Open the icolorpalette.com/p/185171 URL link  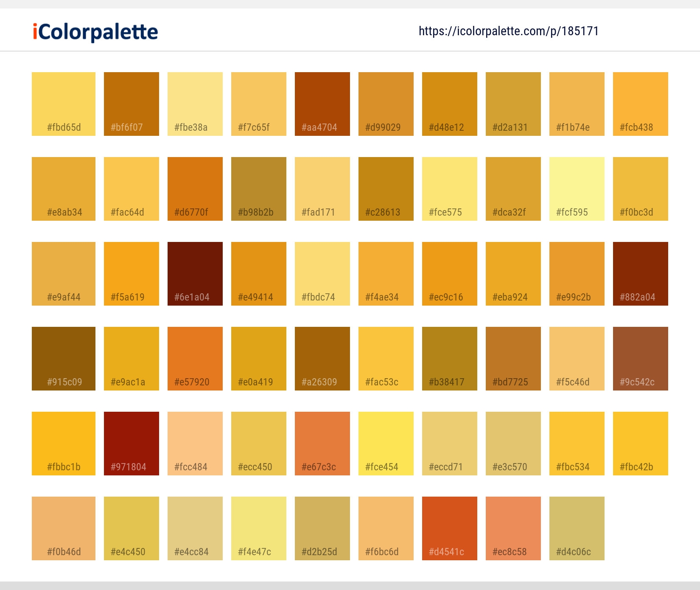click(508, 31)
